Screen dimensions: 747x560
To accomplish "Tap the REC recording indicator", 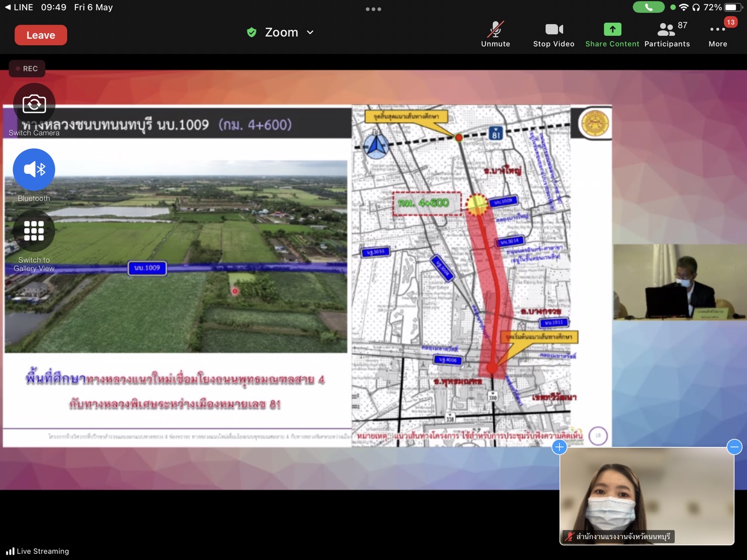I will tap(27, 69).
